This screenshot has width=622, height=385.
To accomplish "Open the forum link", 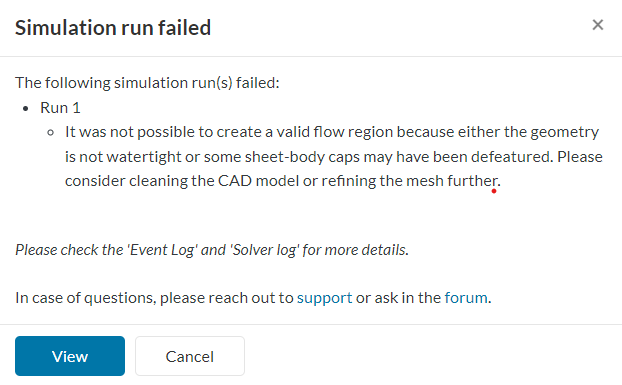I will point(466,298).
